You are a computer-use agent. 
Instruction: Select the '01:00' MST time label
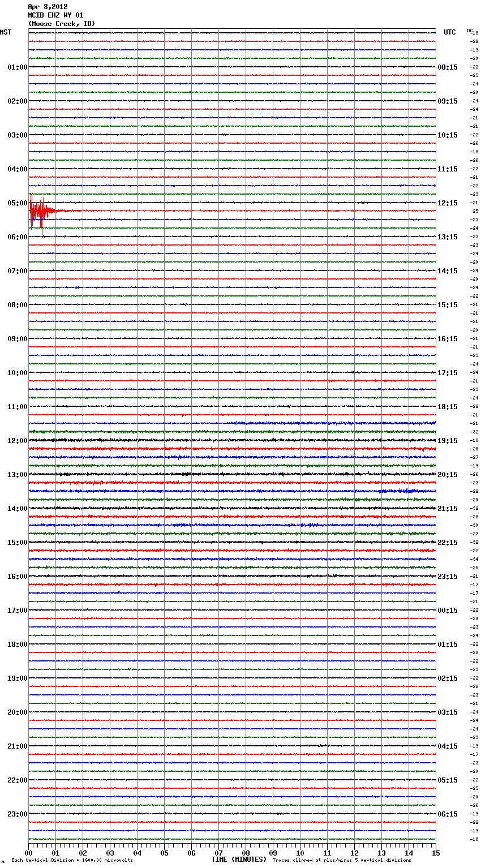tap(18, 67)
